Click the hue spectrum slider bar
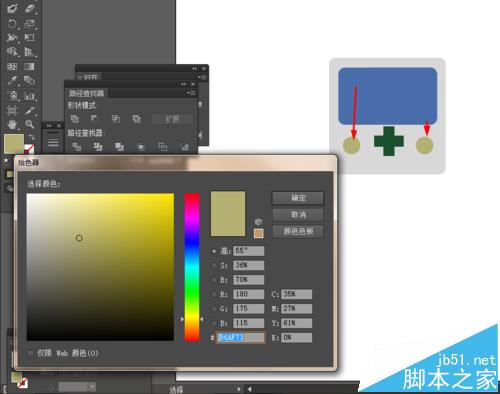The height and width of the screenshot is (394, 500). (x=192, y=267)
